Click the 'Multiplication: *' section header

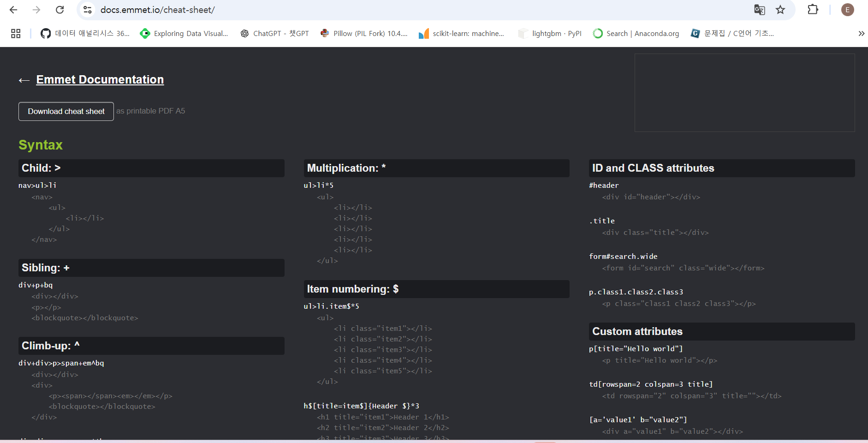(436, 168)
